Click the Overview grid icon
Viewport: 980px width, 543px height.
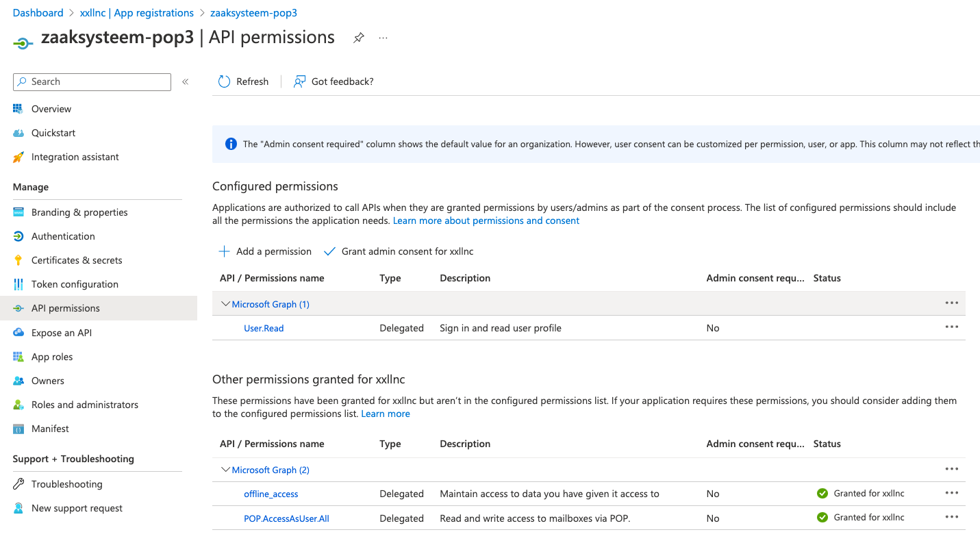click(x=18, y=109)
